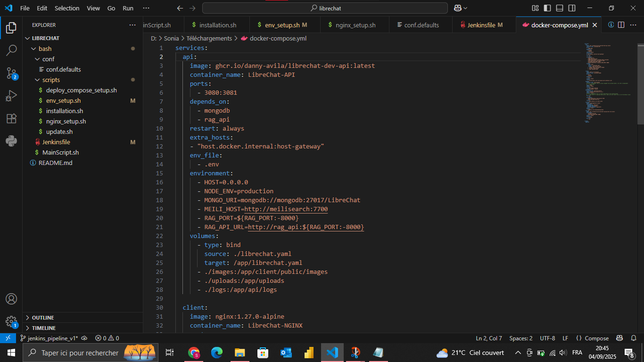Open deploy_compose_setup.sh in the explorer

83,90
